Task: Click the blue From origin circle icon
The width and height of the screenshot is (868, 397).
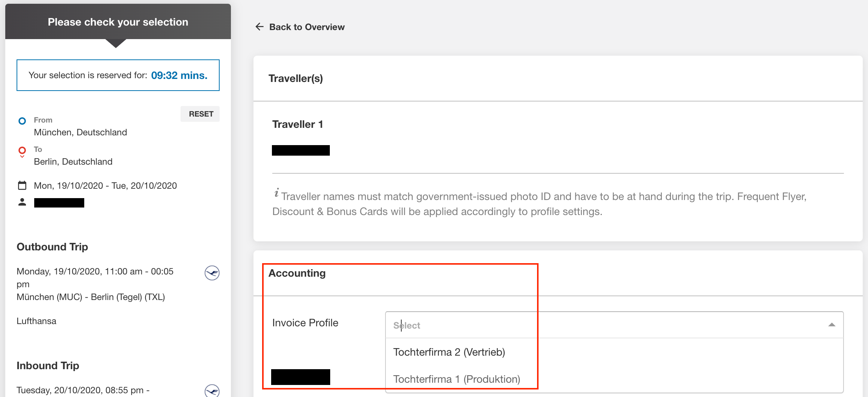Action: point(22,121)
